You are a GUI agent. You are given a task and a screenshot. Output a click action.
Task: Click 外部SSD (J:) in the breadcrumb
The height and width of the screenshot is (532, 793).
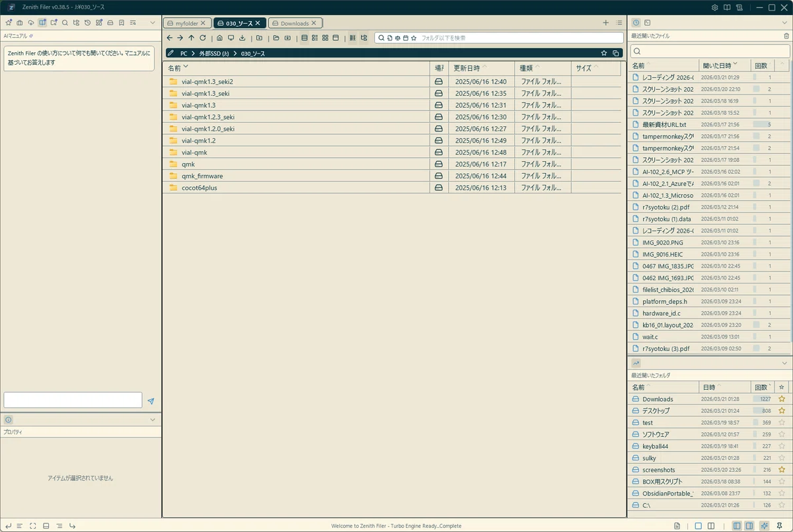(215, 53)
